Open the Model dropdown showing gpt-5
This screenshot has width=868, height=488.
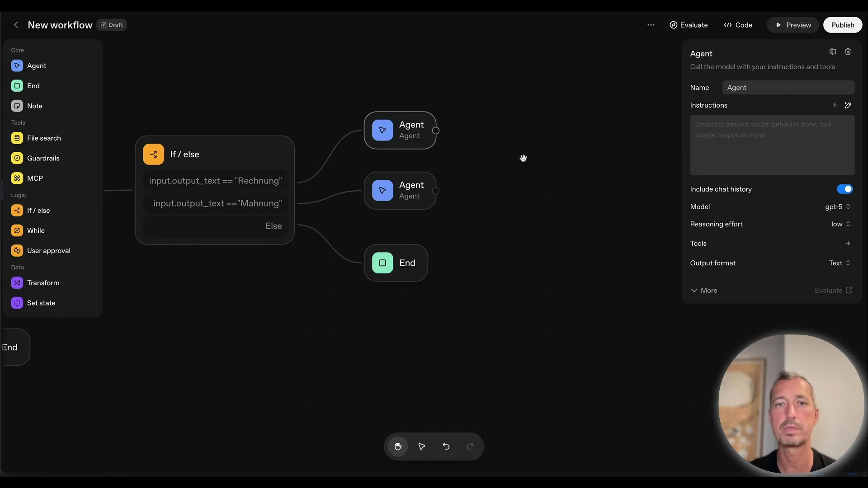click(837, 206)
